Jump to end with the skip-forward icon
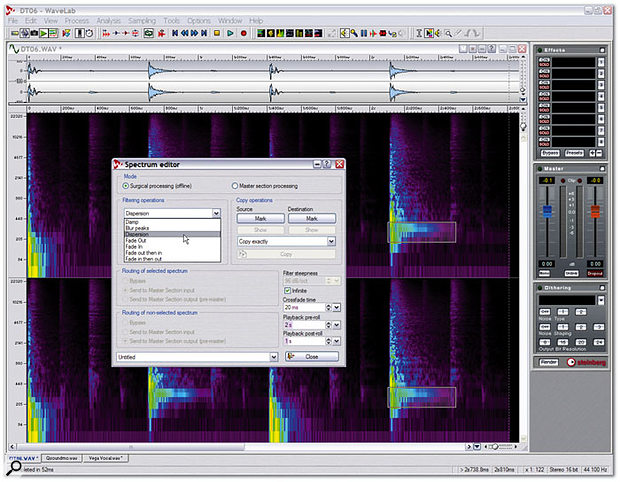Image resolution: width=620 pixels, height=482 pixels. point(204,33)
